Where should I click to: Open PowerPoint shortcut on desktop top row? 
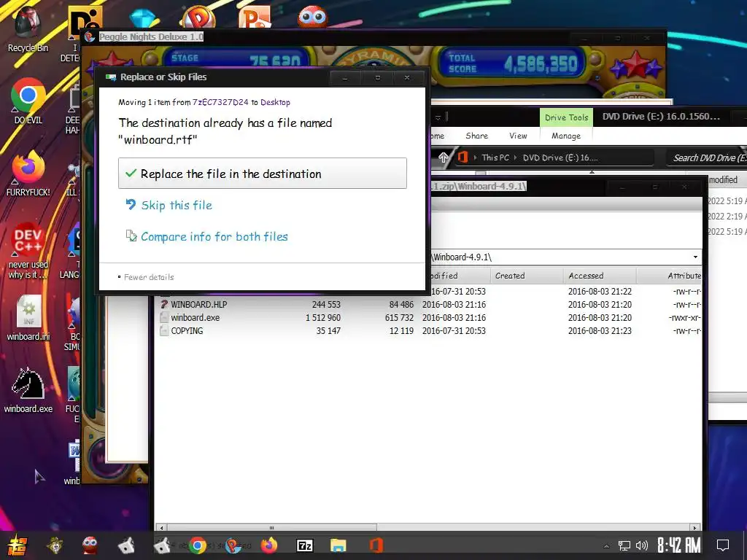click(255, 17)
